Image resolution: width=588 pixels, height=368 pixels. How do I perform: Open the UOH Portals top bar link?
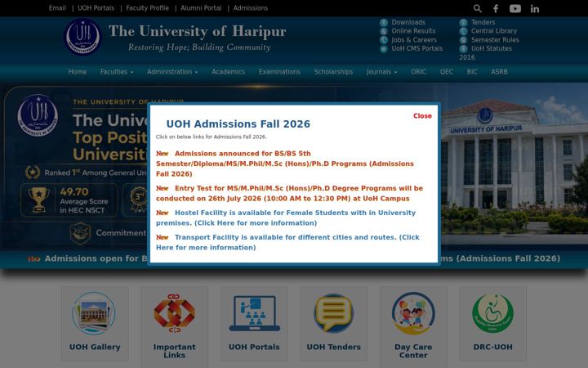pos(96,8)
